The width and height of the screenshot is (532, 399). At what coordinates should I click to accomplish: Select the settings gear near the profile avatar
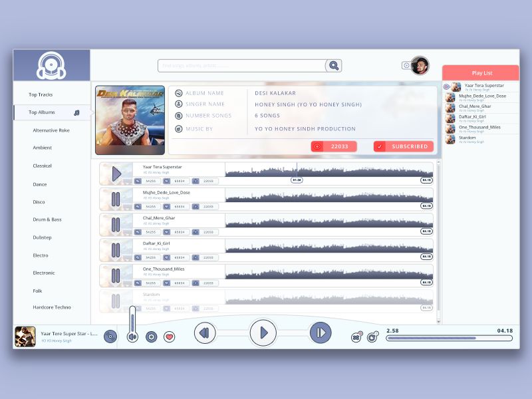405,65
